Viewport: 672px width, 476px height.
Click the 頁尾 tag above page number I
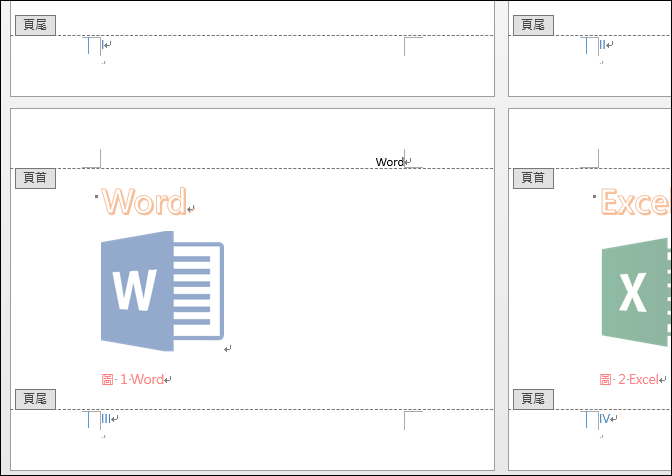[x=36, y=25]
